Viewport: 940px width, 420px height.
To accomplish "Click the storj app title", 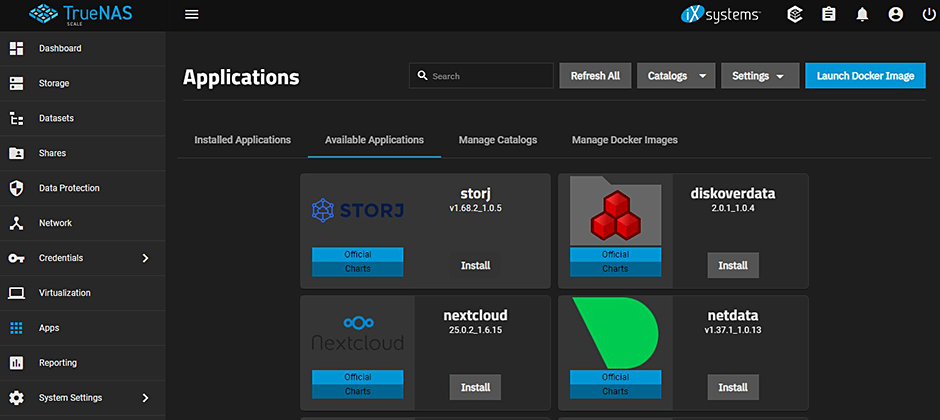I will 475,194.
